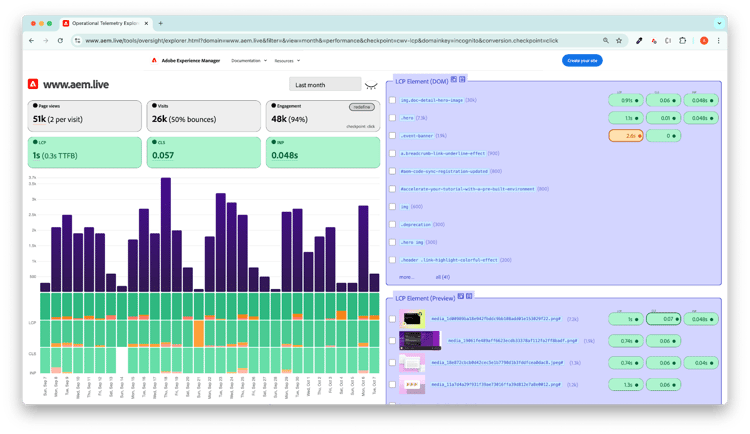Image resolution: width=750 pixels, height=434 pixels.
Task: Open the Last month date range dropdown
Action: [x=325, y=85]
